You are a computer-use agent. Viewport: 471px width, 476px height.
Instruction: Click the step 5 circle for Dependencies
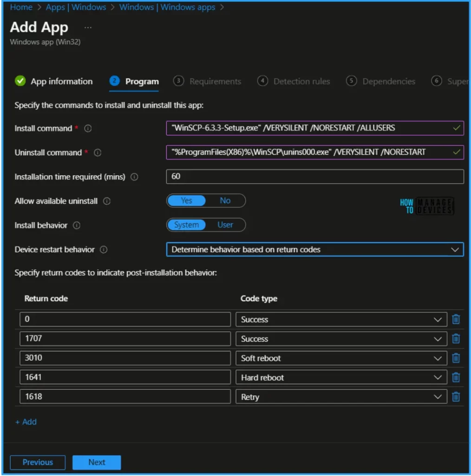tap(351, 81)
